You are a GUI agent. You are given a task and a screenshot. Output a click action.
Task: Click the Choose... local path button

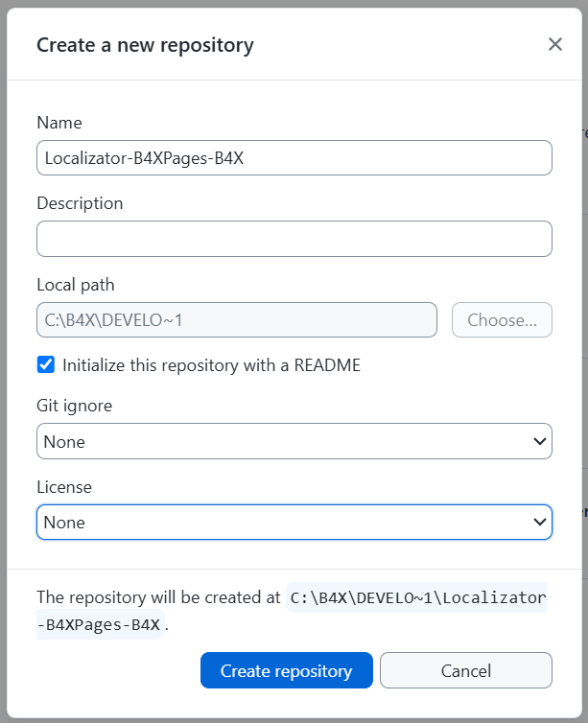click(502, 320)
